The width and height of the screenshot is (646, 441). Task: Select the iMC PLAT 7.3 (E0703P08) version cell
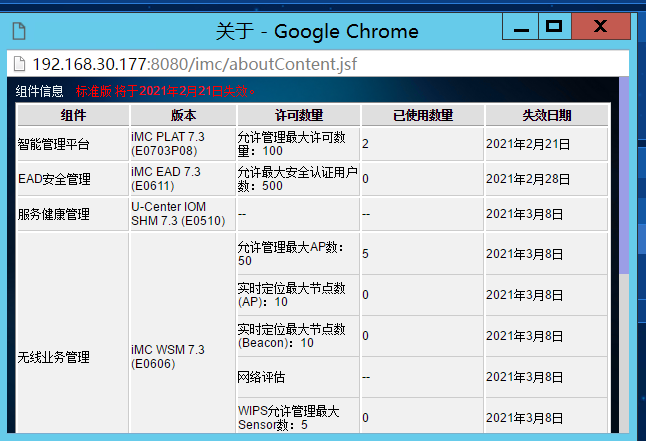coord(183,144)
